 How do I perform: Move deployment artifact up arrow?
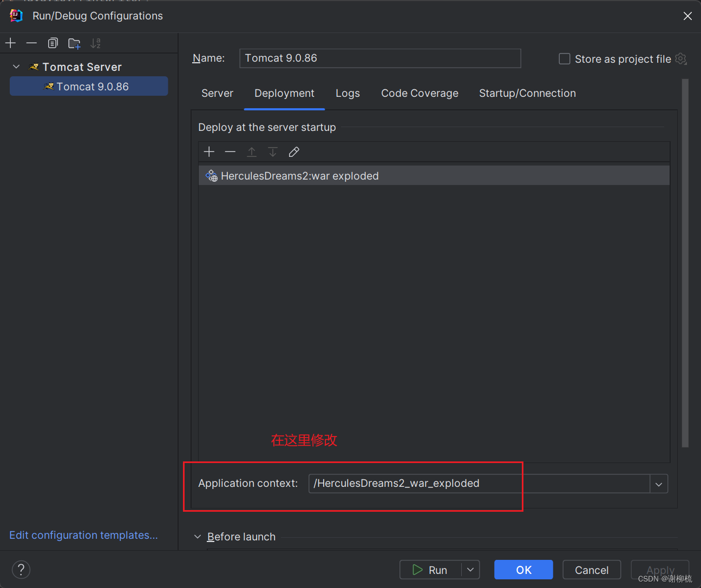coord(252,152)
